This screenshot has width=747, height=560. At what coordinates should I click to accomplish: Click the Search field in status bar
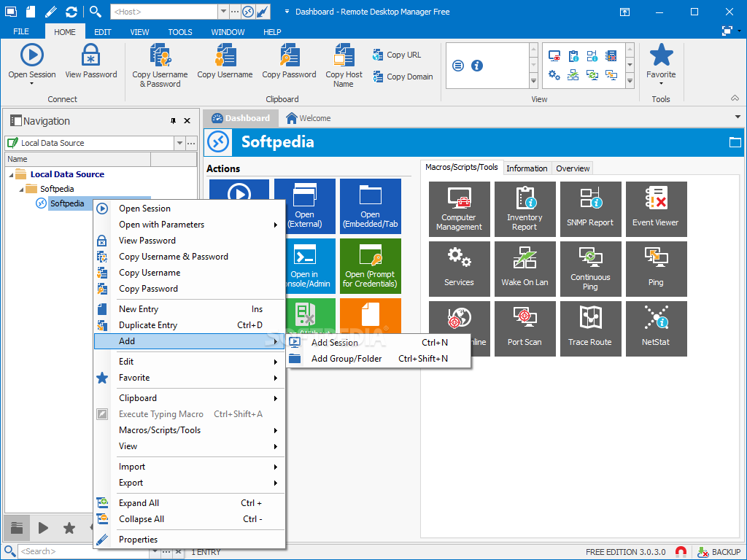point(83,551)
